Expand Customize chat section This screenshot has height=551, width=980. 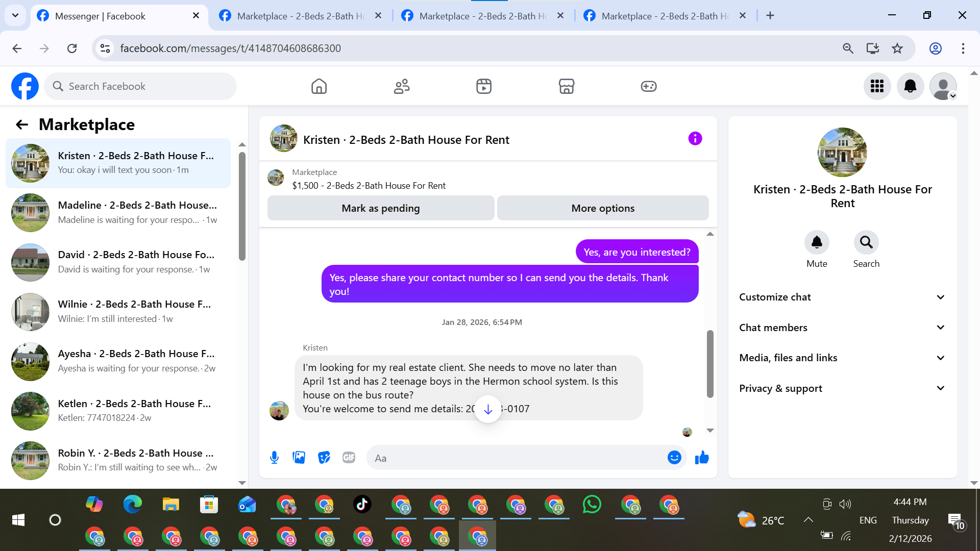click(x=842, y=297)
